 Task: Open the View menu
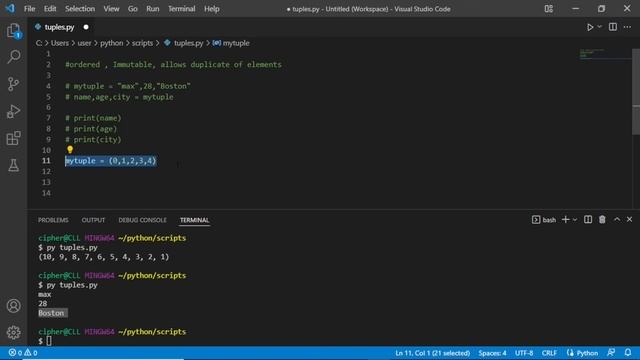pyautogui.click(x=111, y=9)
